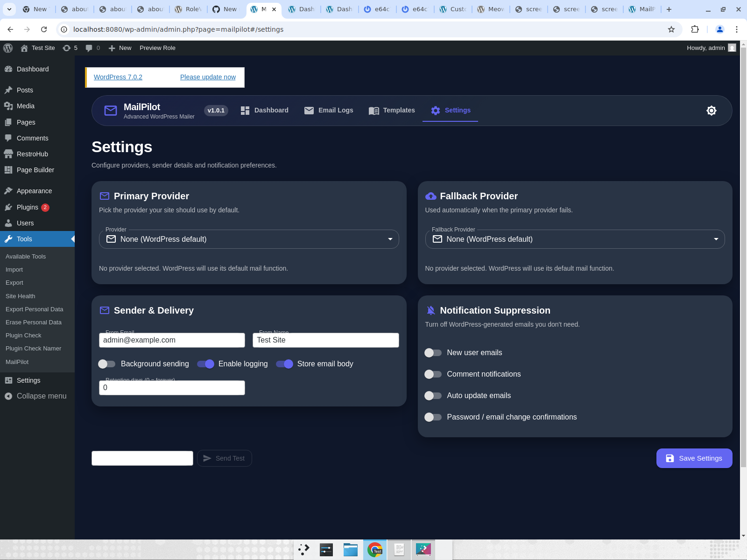
Task: Open Site Health under Tools
Action: pyautogui.click(x=20, y=296)
